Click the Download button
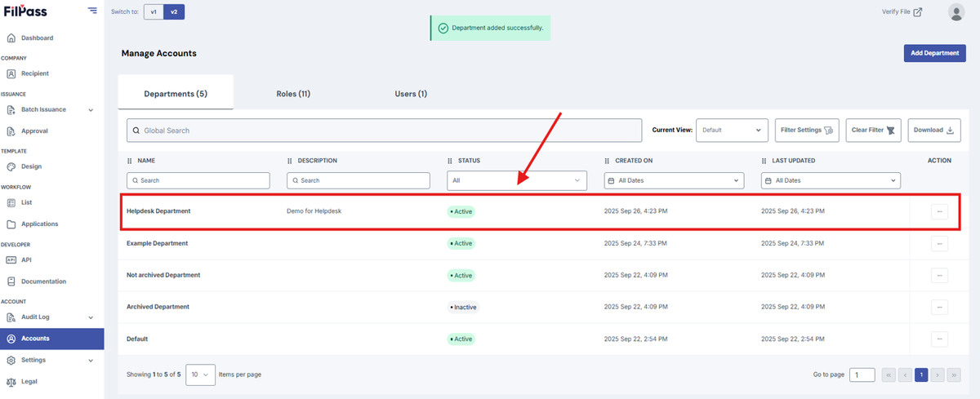 pyautogui.click(x=934, y=131)
